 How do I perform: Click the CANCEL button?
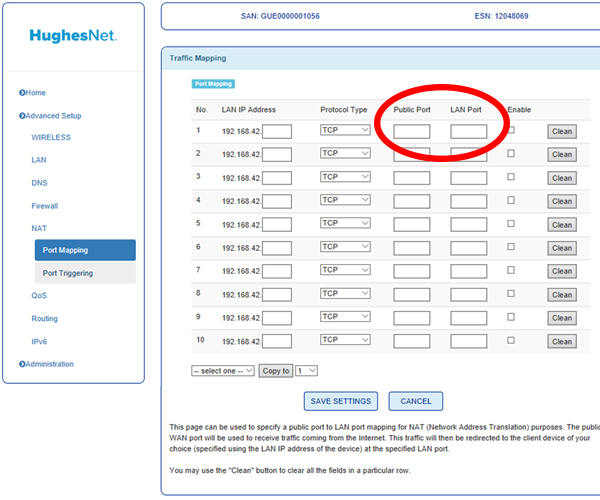click(x=416, y=401)
